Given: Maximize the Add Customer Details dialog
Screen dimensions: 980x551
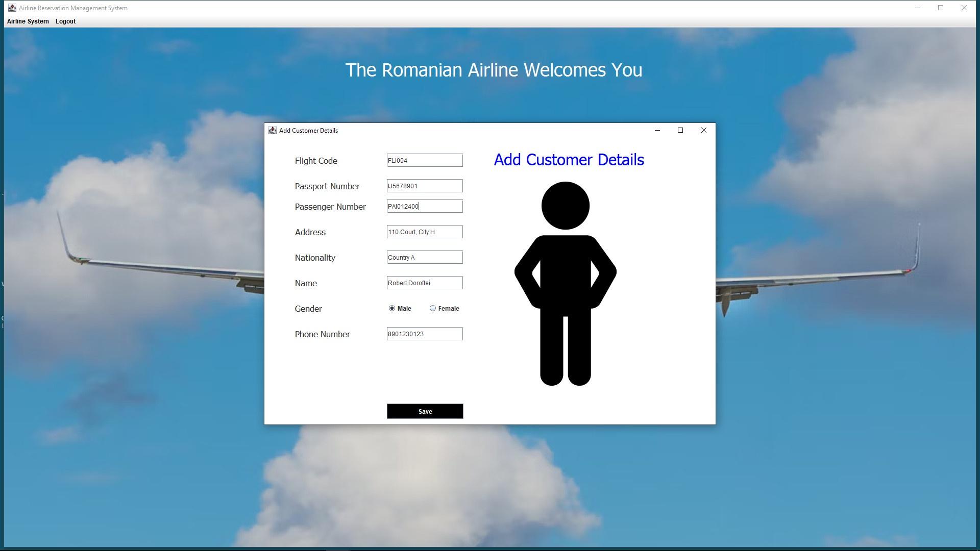Looking at the screenshot, I should [680, 130].
